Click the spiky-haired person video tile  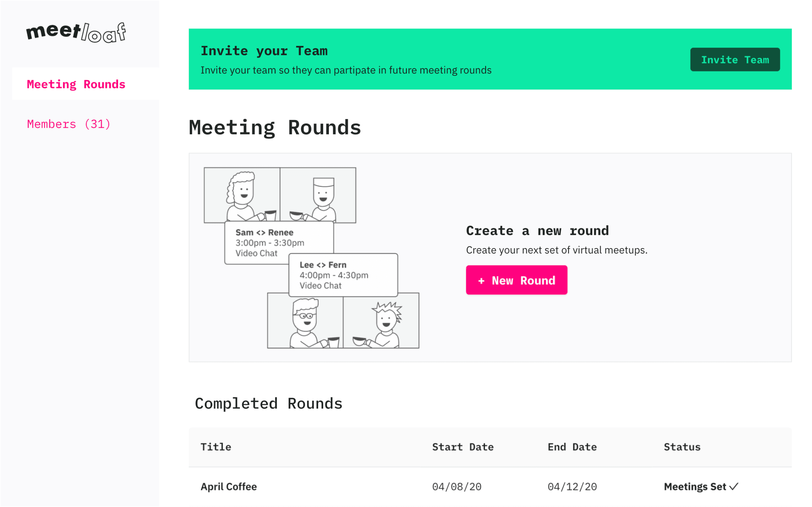[381, 321]
